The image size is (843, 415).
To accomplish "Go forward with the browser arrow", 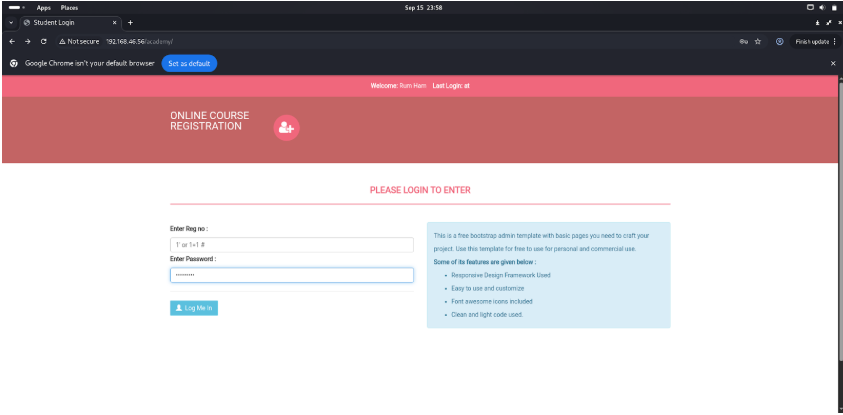I will (x=27, y=41).
